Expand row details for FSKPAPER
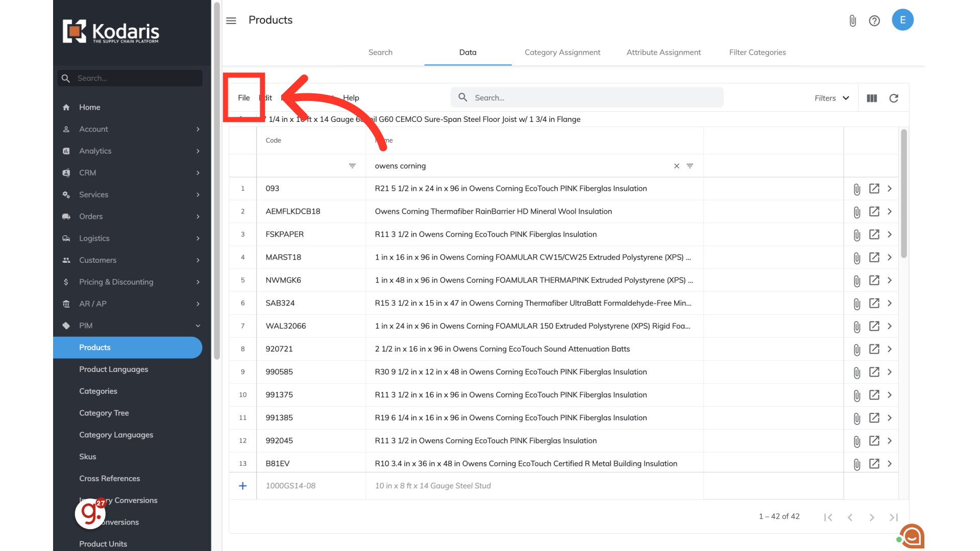Image resolution: width=980 pixels, height=551 pixels. pyautogui.click(x=890, y=235)
